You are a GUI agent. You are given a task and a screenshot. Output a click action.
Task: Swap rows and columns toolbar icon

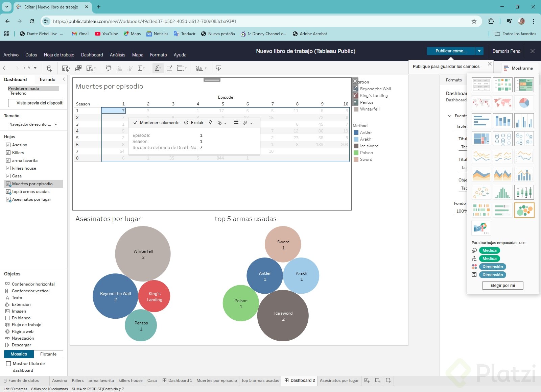(109, 68)
